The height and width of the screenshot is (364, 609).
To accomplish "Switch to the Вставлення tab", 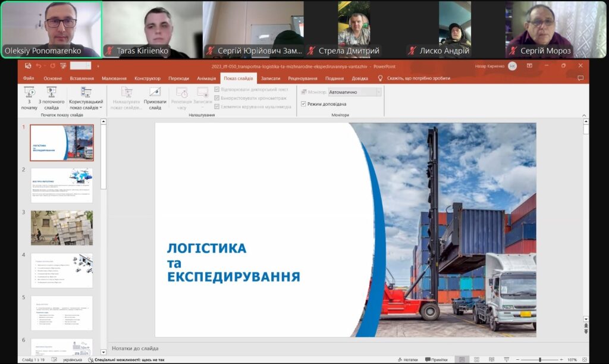I will (x=81, y=78).
